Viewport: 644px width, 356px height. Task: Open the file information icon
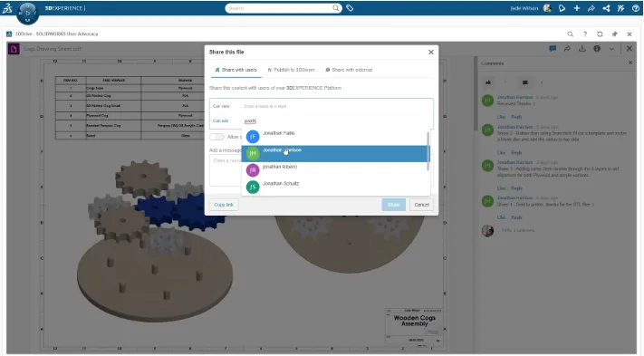tap(597, 49)
